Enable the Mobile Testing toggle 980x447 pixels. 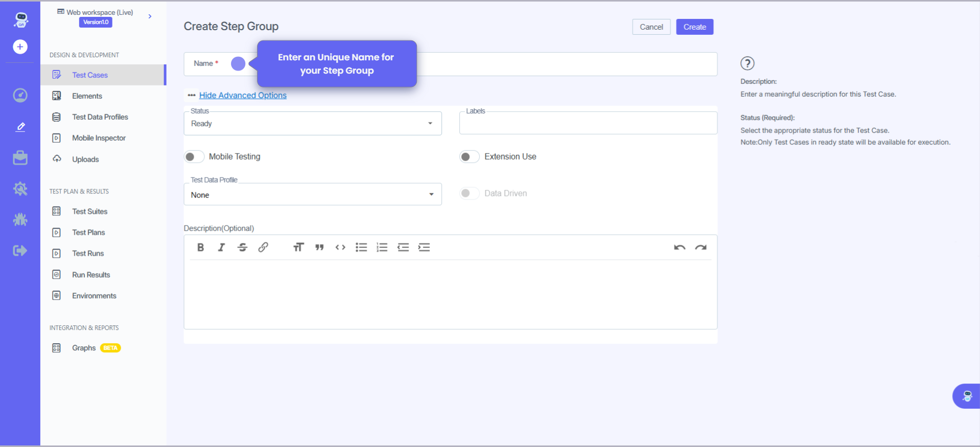tap(194, 157)
